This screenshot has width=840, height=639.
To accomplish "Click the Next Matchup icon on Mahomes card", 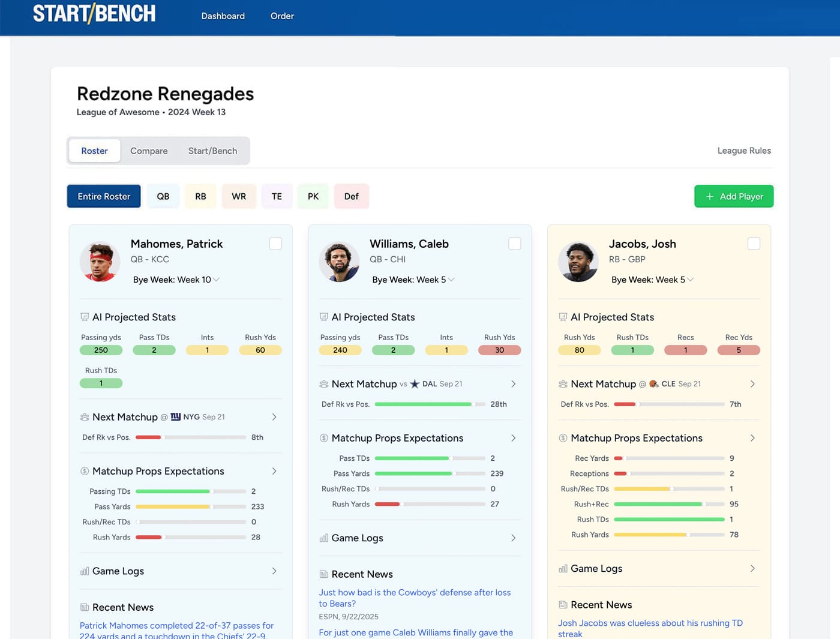I will [85, 417].
